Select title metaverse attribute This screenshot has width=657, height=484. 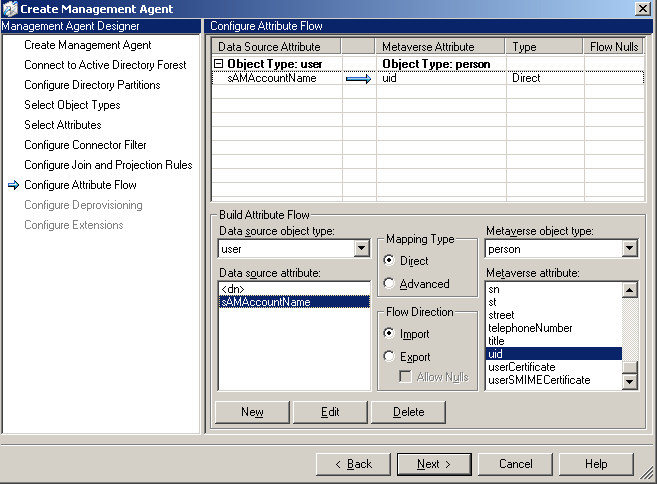click(x=554, y=341)
